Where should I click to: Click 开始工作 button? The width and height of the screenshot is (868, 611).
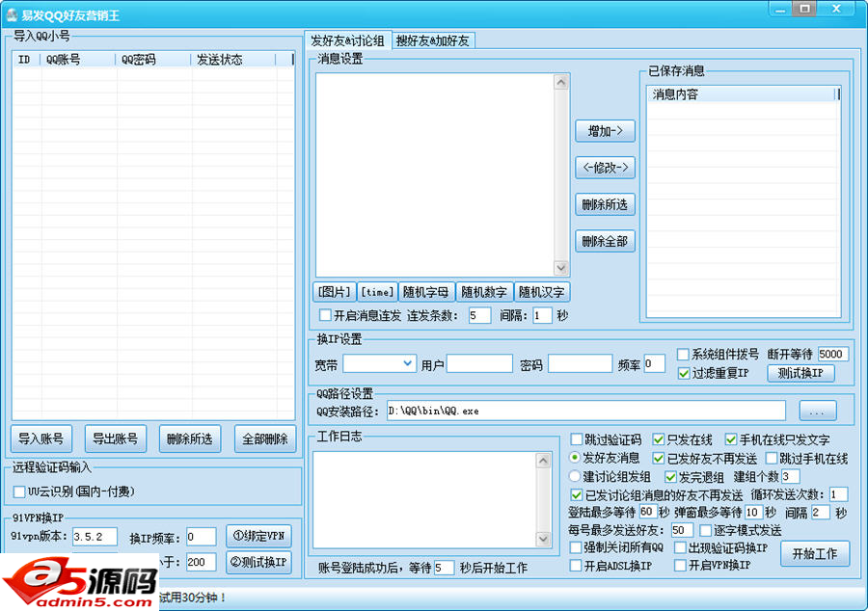(815, 553)
